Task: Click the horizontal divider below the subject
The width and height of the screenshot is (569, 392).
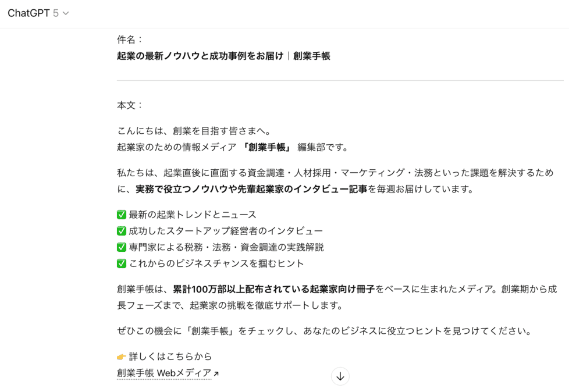Action: [340, 80]
